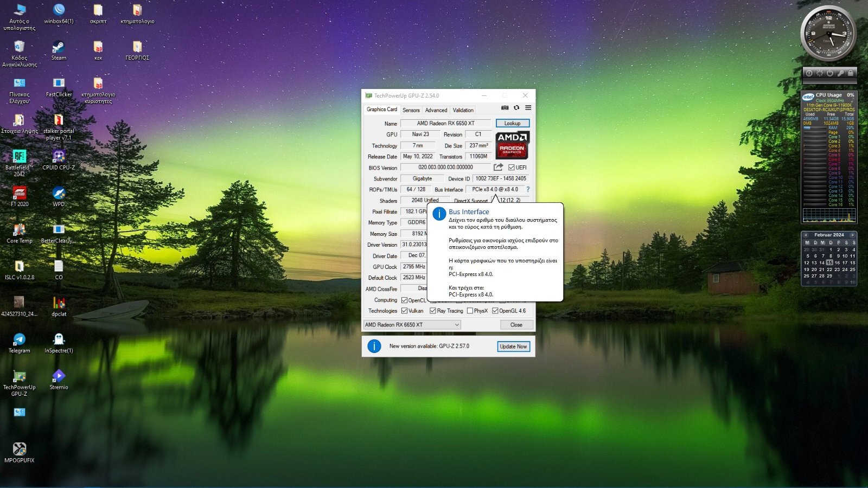Open the Stremio desktop shortcut
This screenshot has height=488, width=868.
(59, 380)
